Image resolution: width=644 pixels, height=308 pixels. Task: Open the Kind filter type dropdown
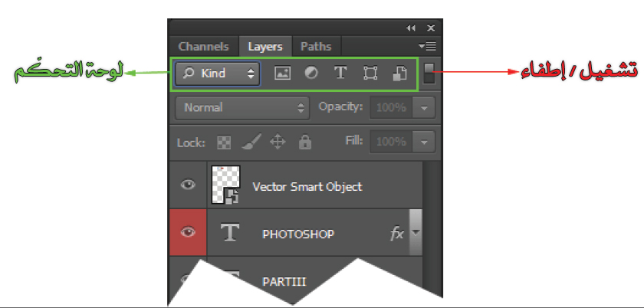tap(217, 74)
